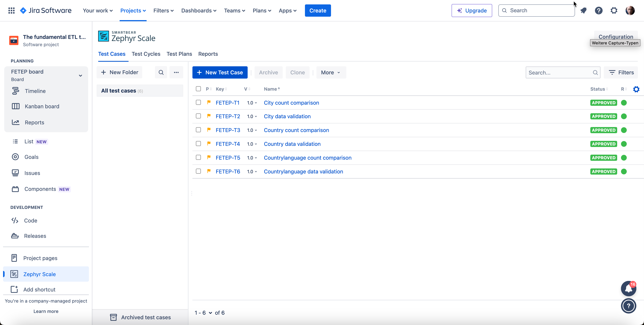Switch to the Test Cases tab
The height and width of the screenshot is (325, 644).
[112, 54]
